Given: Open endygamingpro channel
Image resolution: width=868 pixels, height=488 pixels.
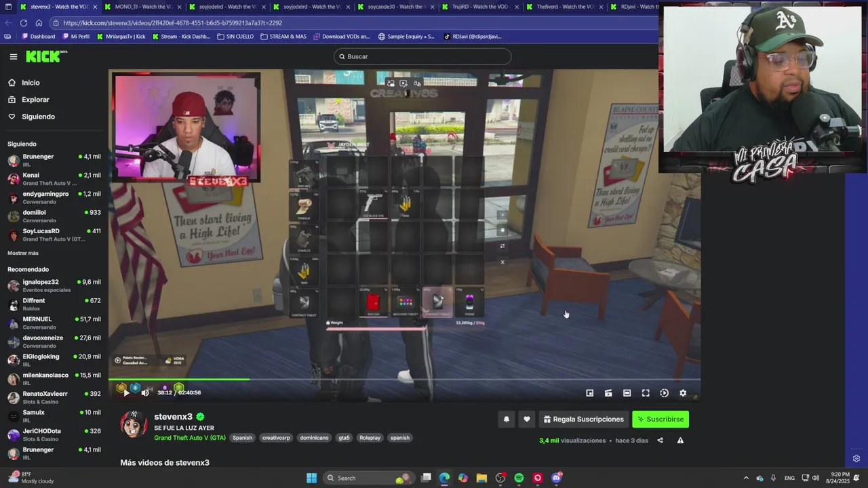Looking at the screenshot, I should click(x=54, y=197).
